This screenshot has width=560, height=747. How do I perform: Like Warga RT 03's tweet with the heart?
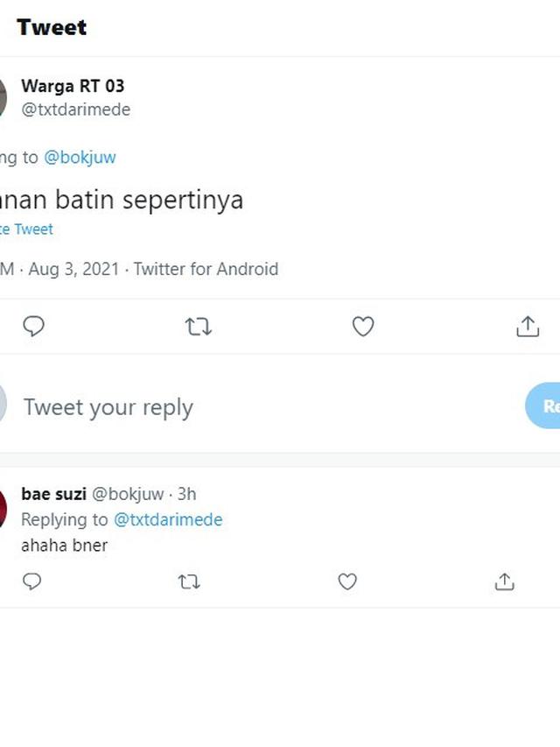coord(363,326)
